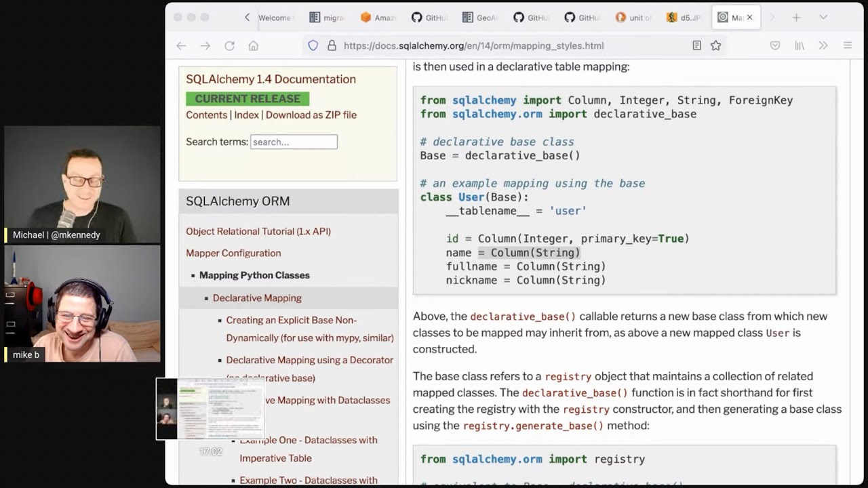
Task: Click the padlock site security icon
Action: (x=332, y=45)
